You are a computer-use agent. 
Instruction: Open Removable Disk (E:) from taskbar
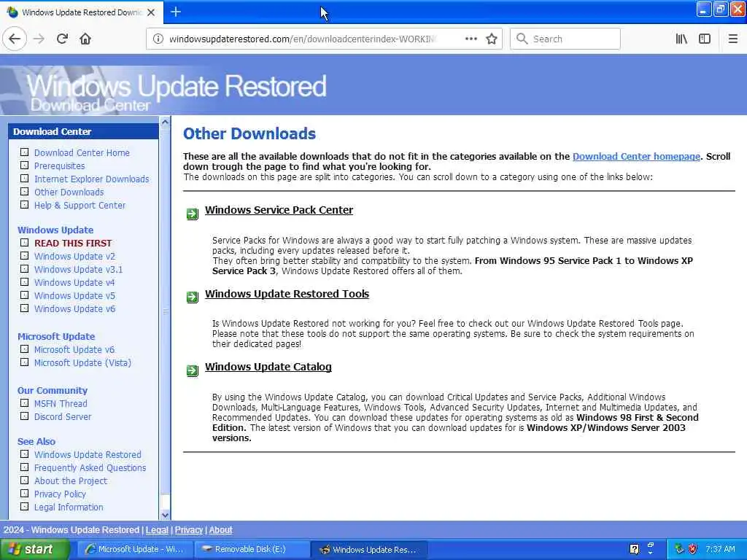[x=251, y=549]
